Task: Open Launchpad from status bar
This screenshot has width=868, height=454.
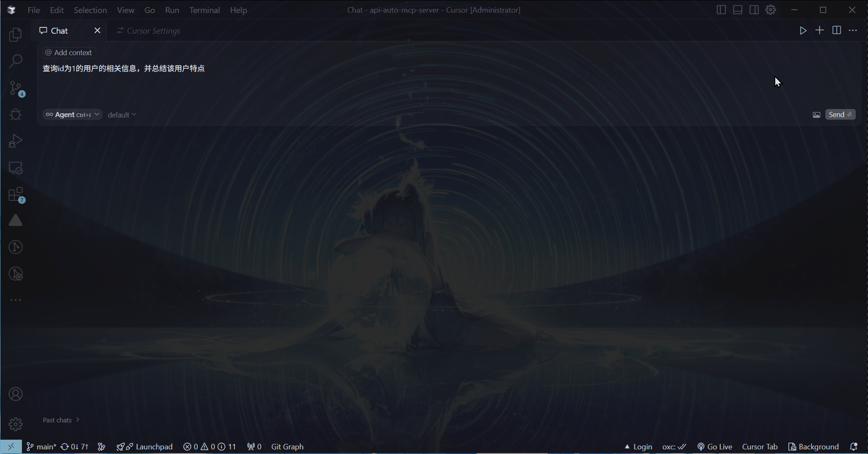Action: pyautogui.click(x=145, y=446)
